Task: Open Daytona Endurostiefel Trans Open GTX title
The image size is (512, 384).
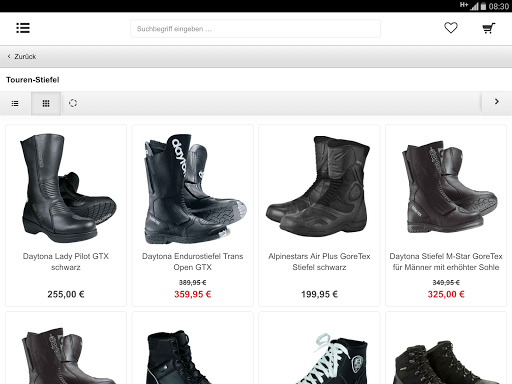Action: (x=193, y=262)
